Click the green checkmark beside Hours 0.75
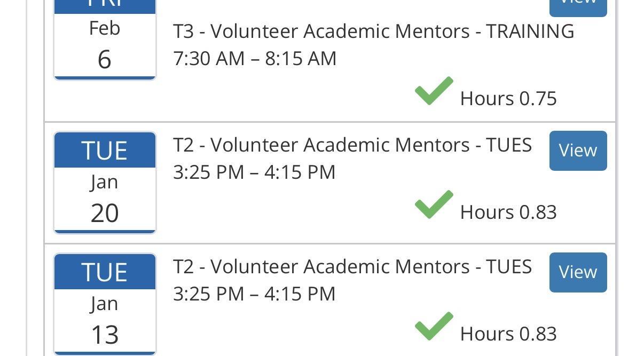The height and width of the screenshot is (356, 644). 434,91
